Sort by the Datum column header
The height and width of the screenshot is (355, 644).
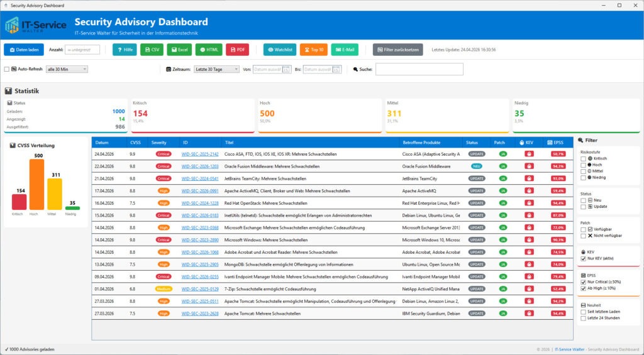coord(109,143)
